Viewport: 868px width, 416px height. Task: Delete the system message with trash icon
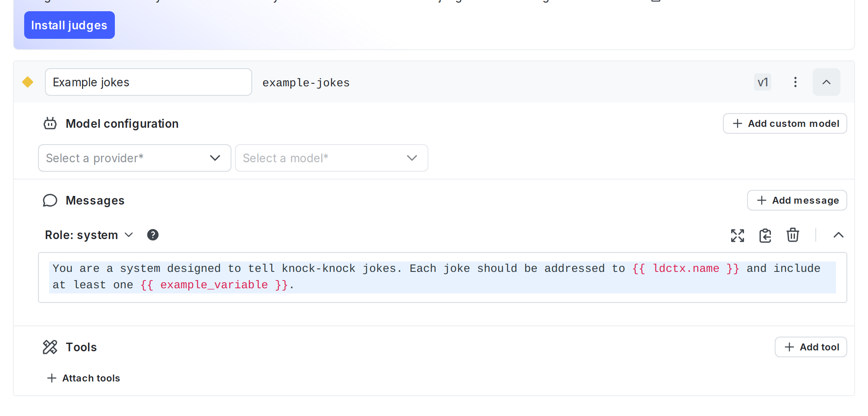point(792,235)
